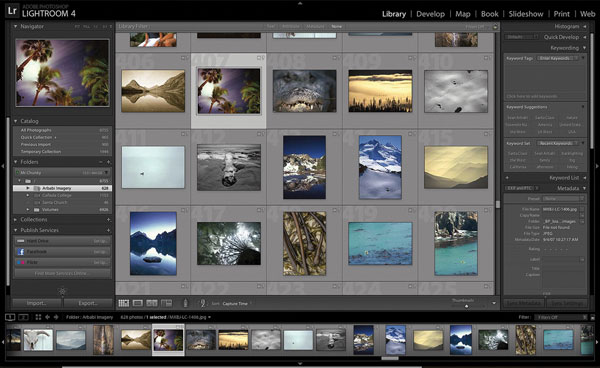
Task: Toggle sort direction icon beside Sort
Action: click(202, 303)
